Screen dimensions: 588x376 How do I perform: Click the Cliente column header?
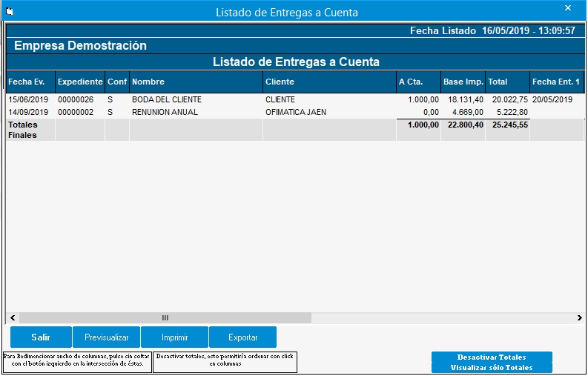click(x=330, y=82)
